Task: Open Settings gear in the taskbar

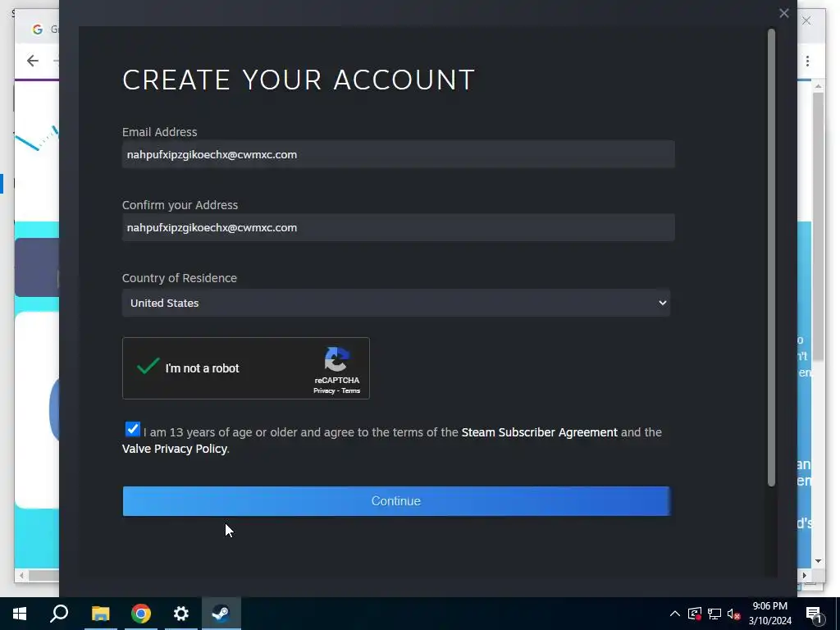Action: [181, 613]
